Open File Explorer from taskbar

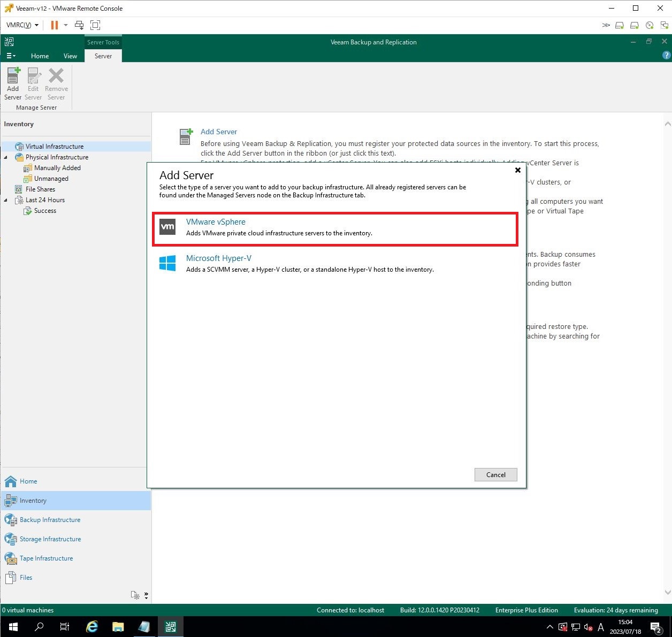click(118, 627)
